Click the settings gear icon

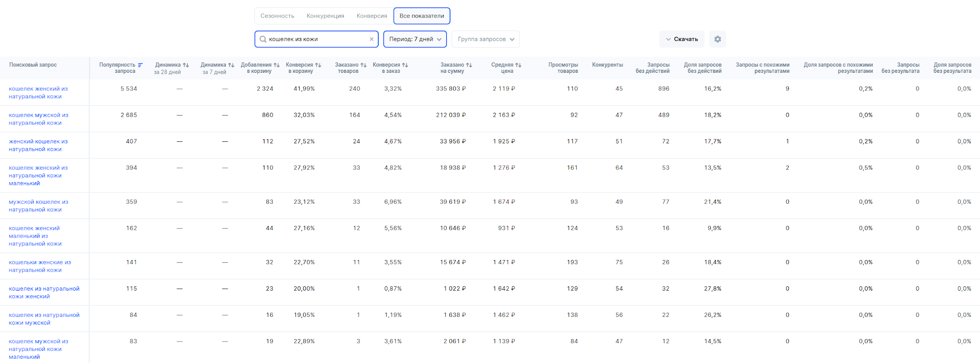click(717, 39)
